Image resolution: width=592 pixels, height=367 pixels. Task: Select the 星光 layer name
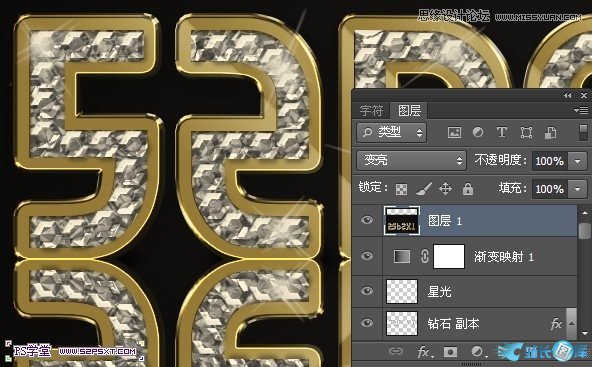tap(439, 291)
